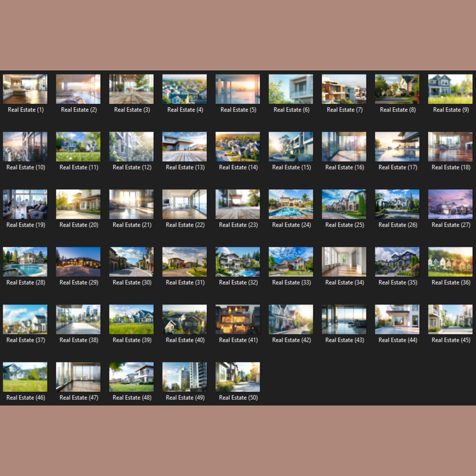Pick the Real Estate (17) thumbnail
The height and width of the screenshot is (476, 476).
tap(397, 147)
